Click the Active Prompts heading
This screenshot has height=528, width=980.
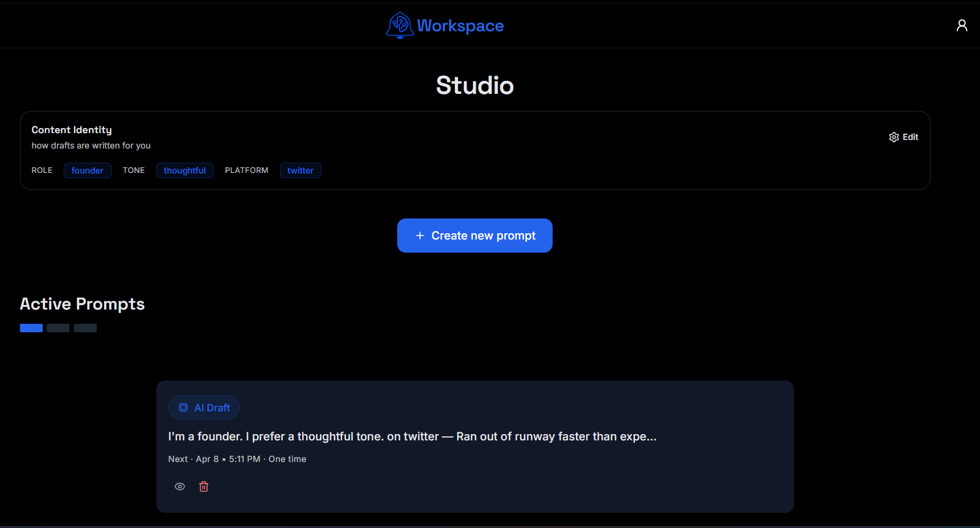coord(83,304)
